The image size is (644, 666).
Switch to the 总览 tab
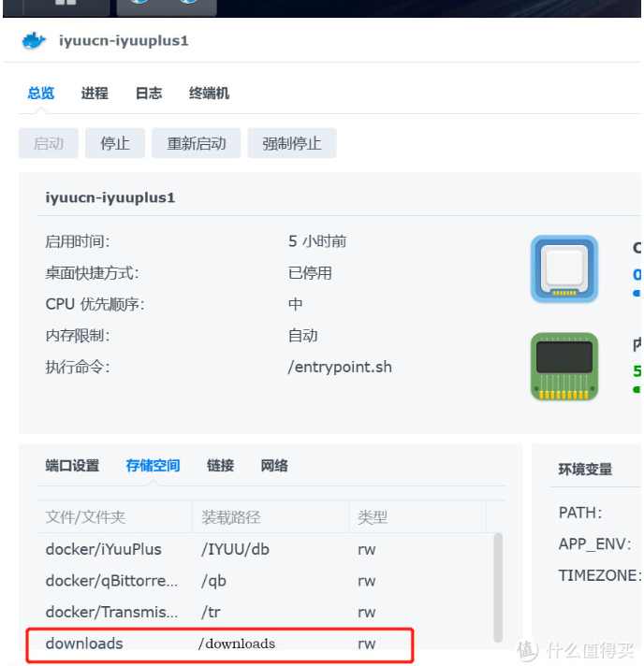(41, 93)
